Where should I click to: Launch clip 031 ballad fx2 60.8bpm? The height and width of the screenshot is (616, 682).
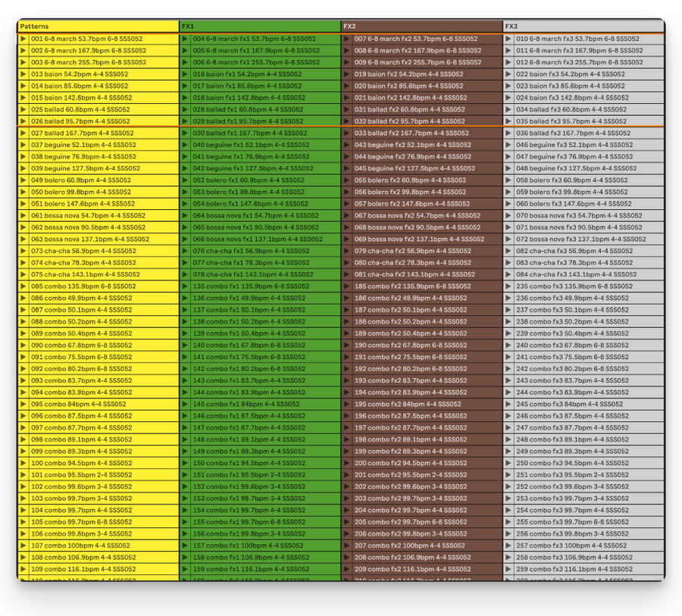[346, 110]
